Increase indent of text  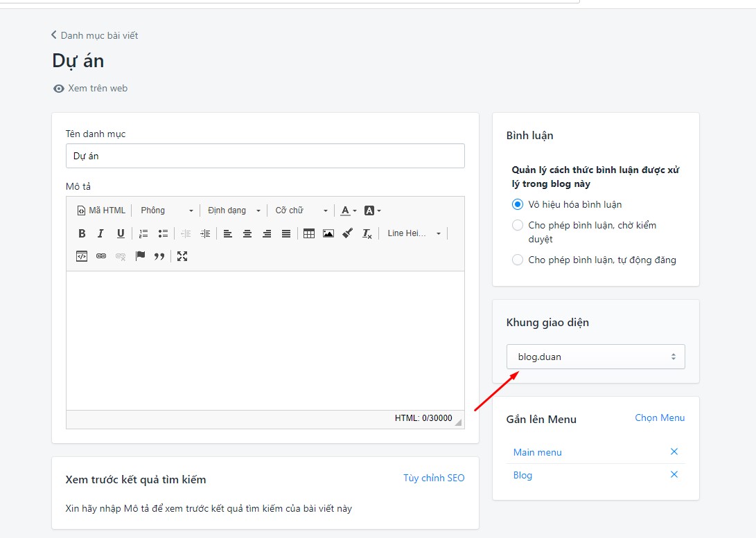(205, 233)
